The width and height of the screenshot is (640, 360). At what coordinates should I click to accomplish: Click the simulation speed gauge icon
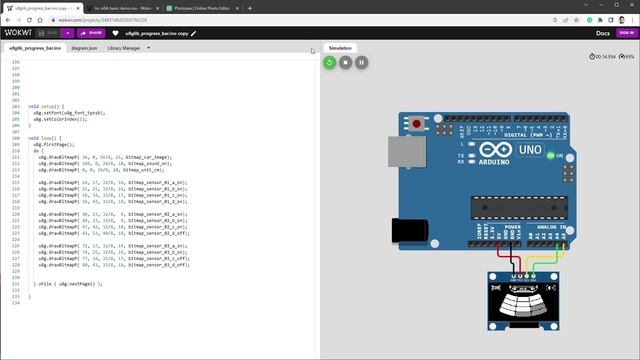coord(622,57)
